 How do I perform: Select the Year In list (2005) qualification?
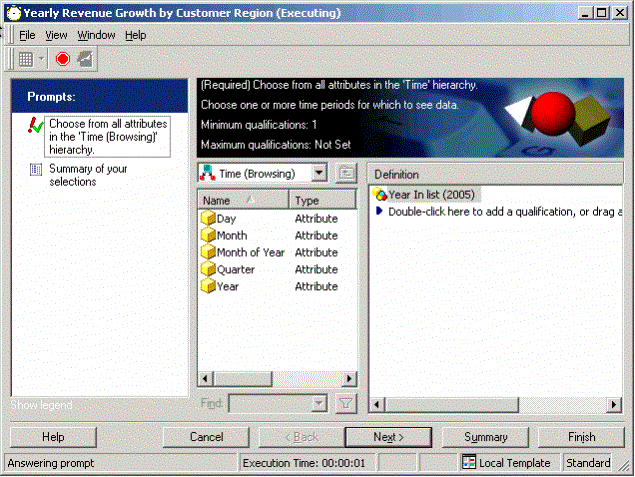431,195
